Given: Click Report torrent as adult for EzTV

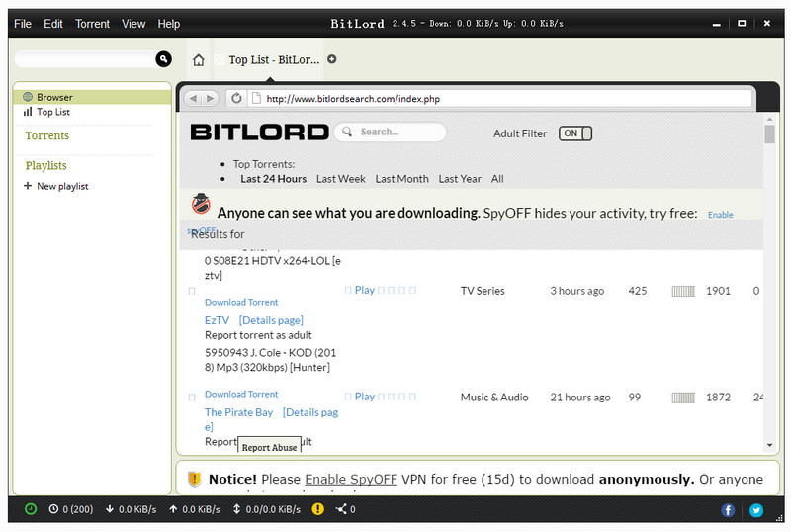Looking at the screenshot, I should [x=258, y=335].
